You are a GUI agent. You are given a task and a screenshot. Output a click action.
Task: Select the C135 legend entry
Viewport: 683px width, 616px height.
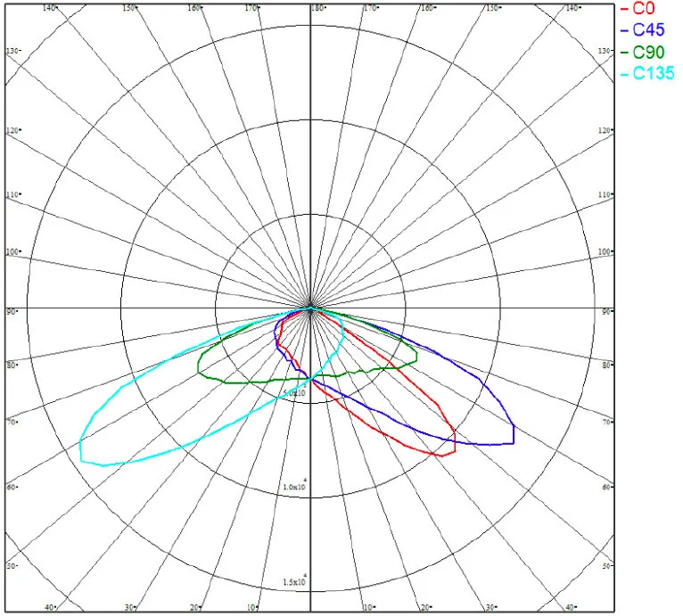(653, 74)
